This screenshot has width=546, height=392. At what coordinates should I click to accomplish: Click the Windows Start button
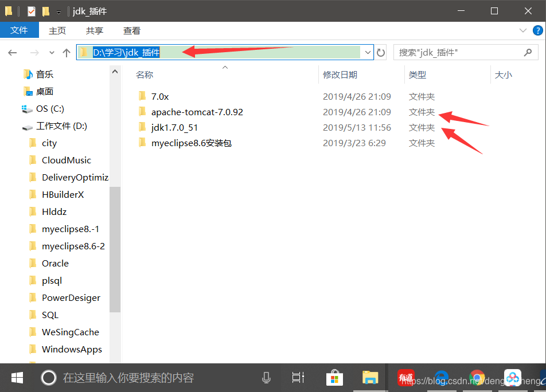(17, 378)
